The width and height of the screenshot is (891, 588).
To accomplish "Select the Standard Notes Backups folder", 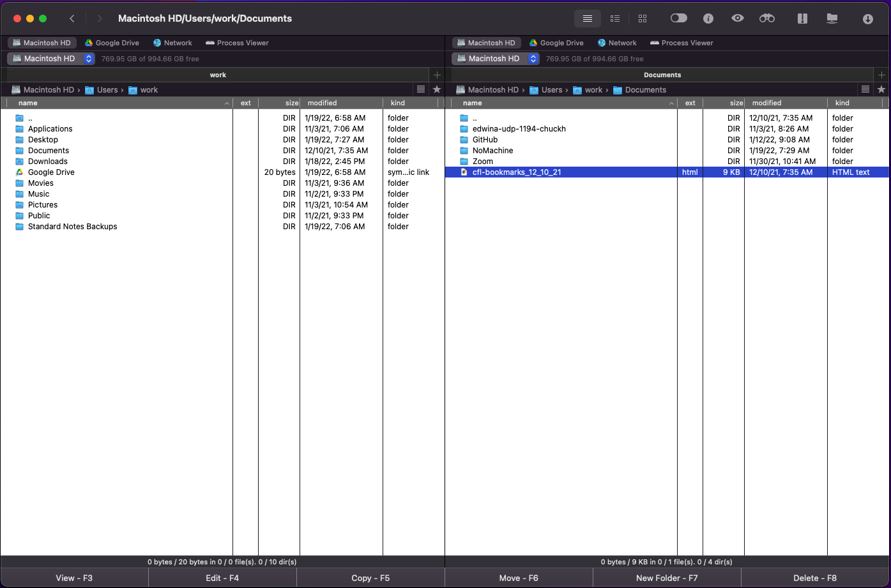I will [x=222, y=227].
